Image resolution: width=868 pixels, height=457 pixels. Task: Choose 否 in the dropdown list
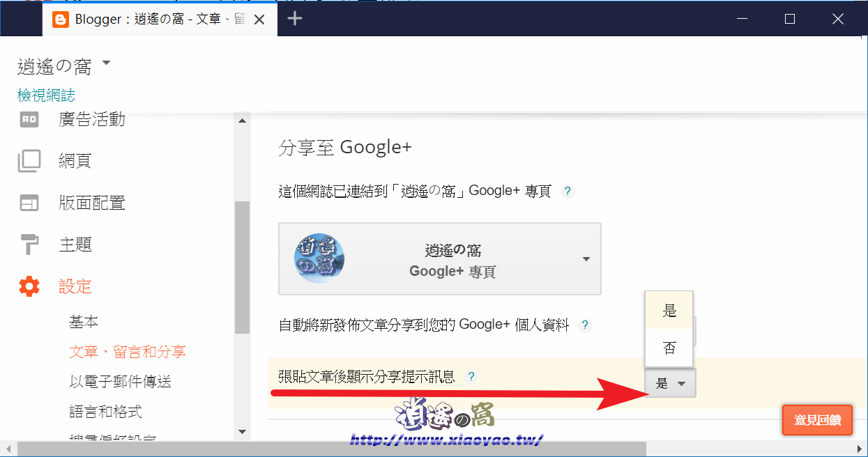(669, 348)
